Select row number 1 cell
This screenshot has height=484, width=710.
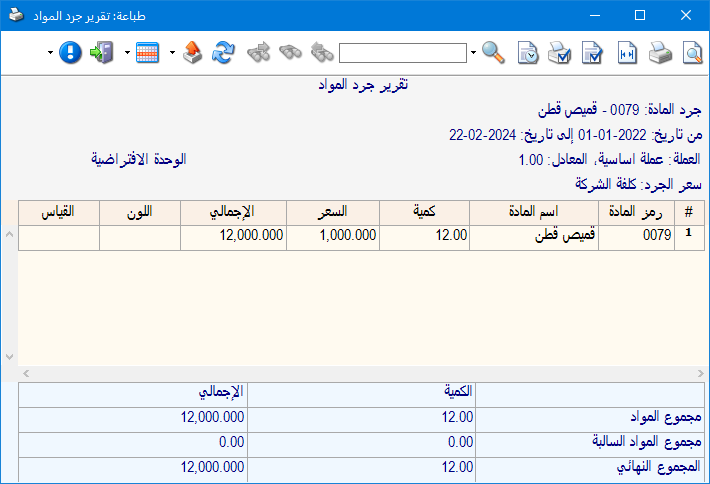[689, 237]
